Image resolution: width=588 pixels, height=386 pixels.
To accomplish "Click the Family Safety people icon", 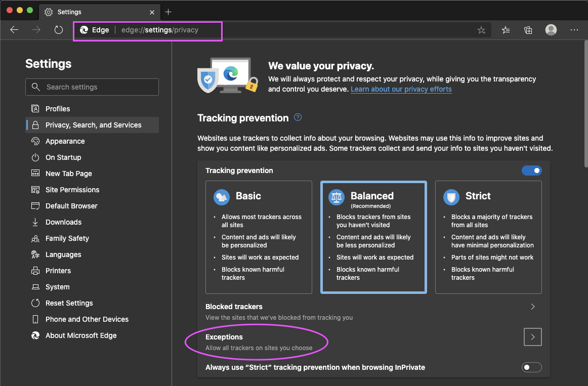I will (x=35, y=238).
